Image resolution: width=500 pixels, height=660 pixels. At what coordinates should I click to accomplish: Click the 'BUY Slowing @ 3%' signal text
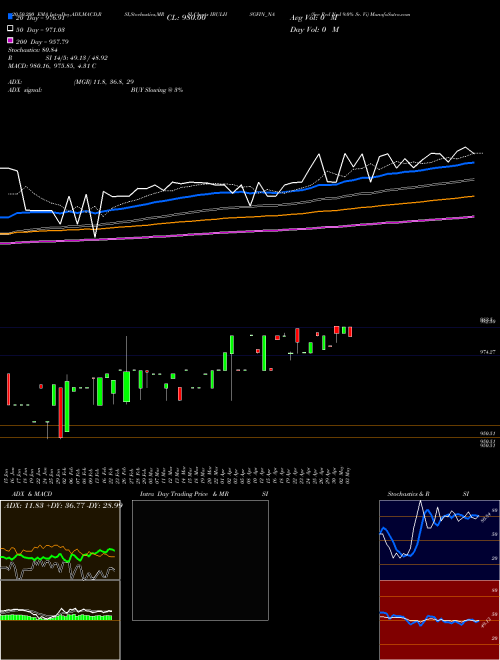click(157, 90)
